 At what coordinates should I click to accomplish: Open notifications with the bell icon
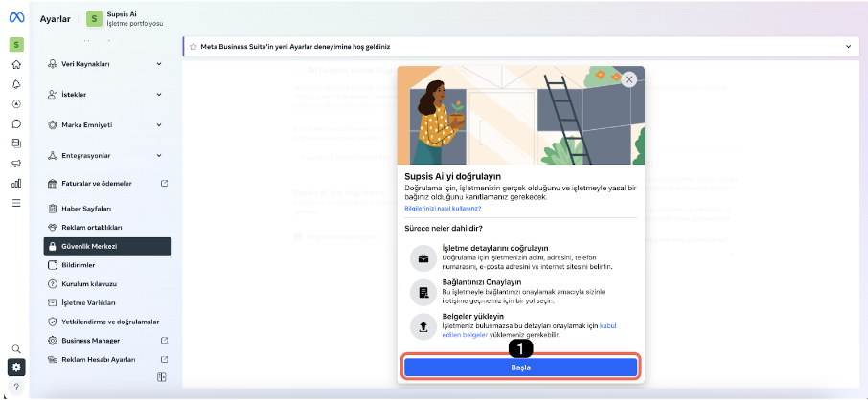pos(16,84)
